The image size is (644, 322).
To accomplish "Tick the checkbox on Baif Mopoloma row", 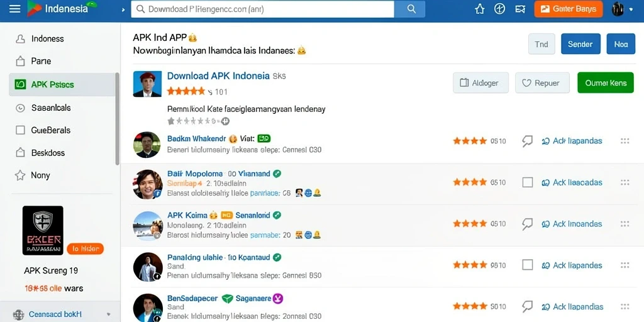I will (528, 182).
